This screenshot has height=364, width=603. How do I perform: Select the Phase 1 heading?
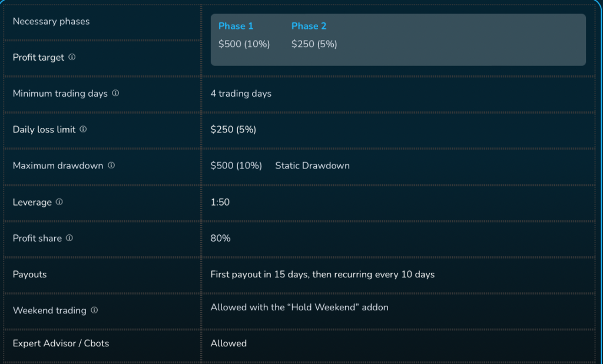(x=236, y=26)
